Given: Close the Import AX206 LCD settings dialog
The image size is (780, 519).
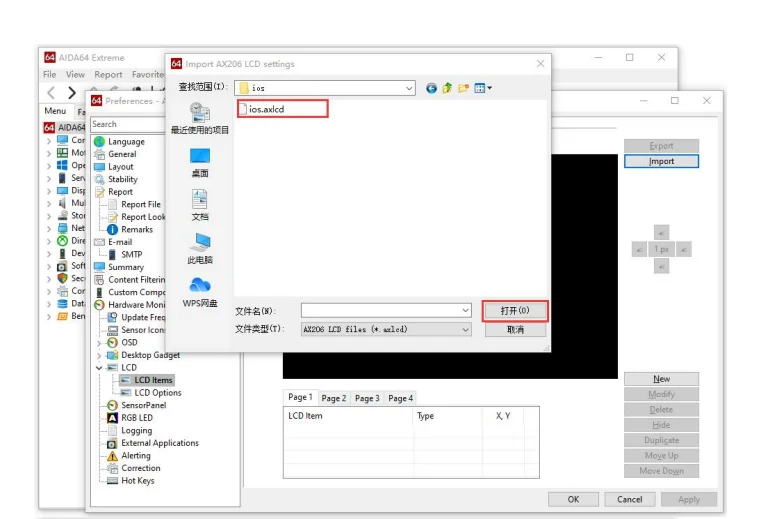Looking at the screenshot, I should pos(540,64).
